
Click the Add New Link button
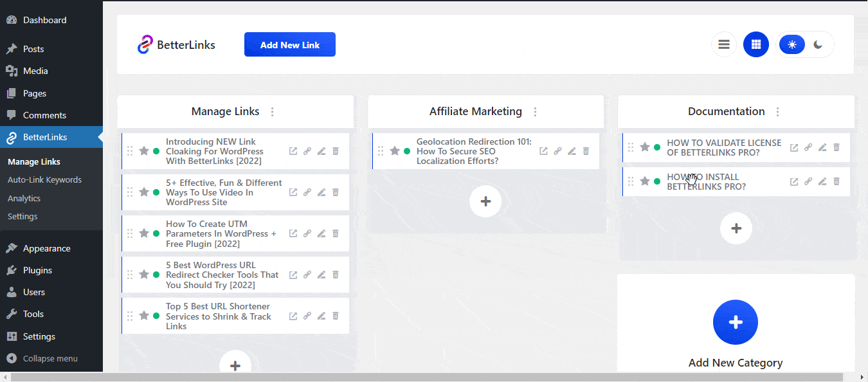pyautogui.click(x=289, y=44)
